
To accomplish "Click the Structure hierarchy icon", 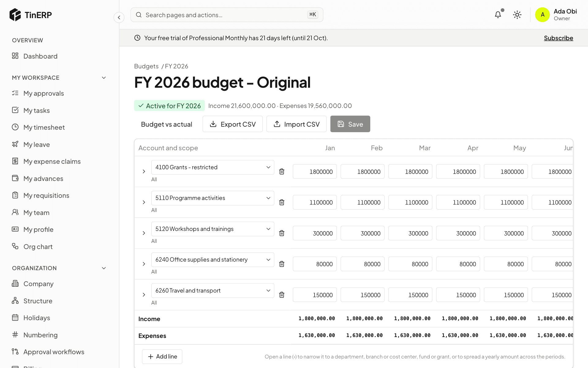I will point(15,301).
